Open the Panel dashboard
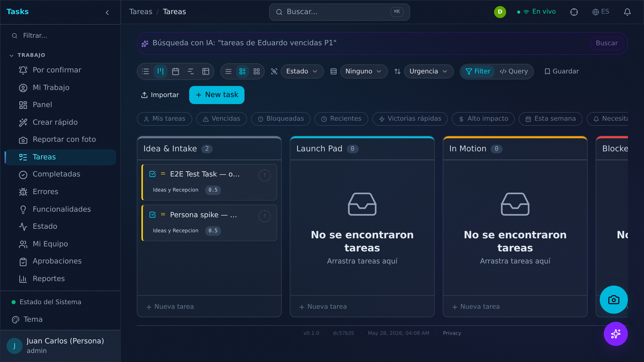Viewport: 644px width, 362px height. 60,105
